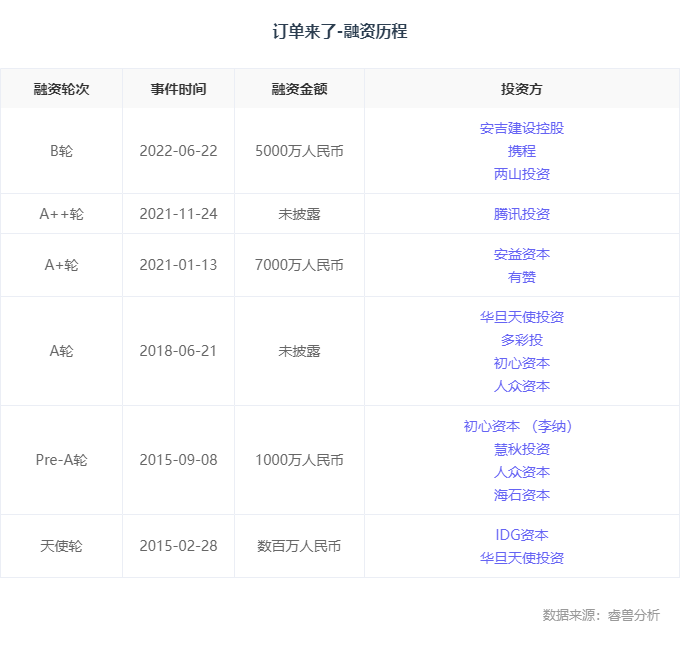Open the 安吉建设控股 investor link
680x651 pixels.
[x=522, y=128]
